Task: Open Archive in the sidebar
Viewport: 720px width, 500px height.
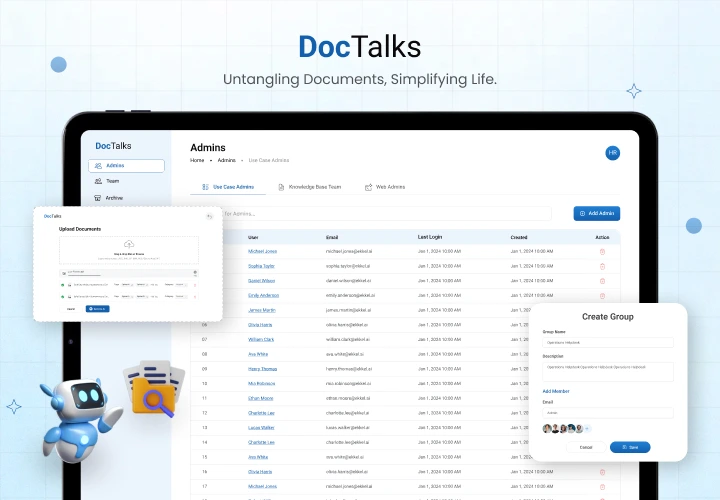Action: (x=114, y=198)
